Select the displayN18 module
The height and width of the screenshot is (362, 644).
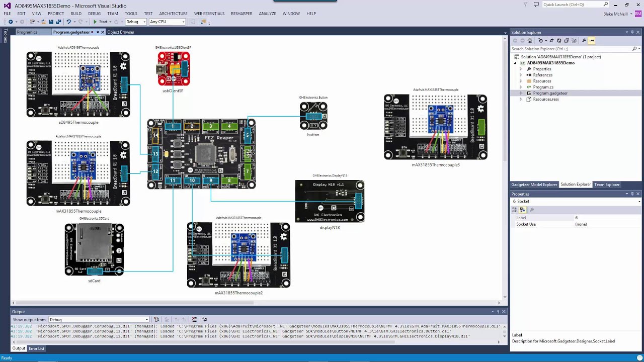pyautogui.click(x=330, y=201)
